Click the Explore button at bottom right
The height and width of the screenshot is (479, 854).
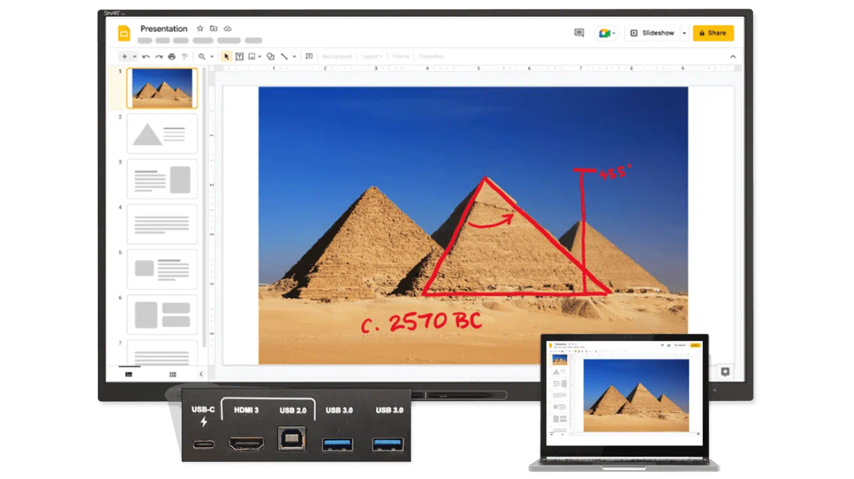tap(725, 372)
